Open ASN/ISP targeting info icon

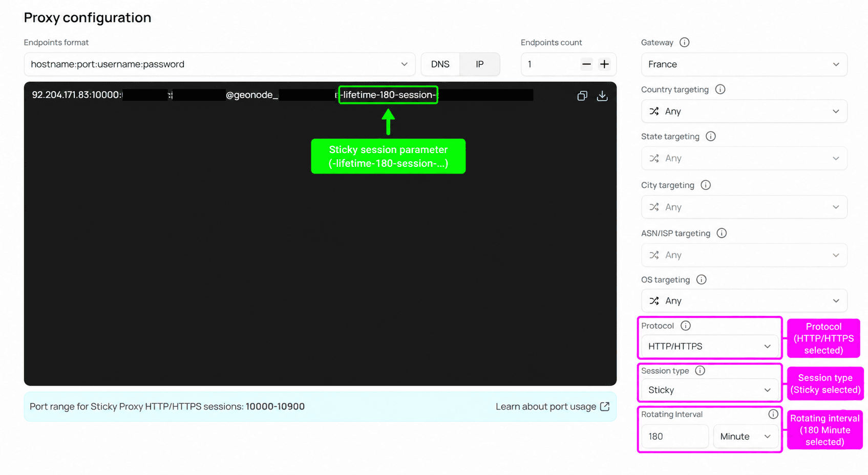[x=722, y=233]
